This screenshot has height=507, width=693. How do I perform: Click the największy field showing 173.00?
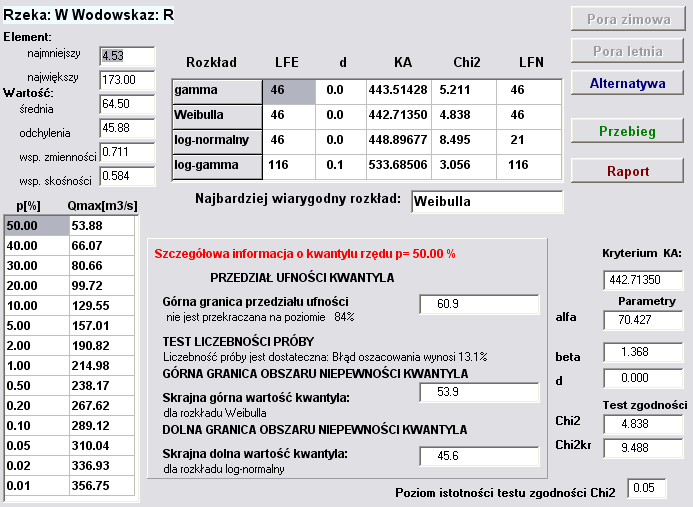127,80
